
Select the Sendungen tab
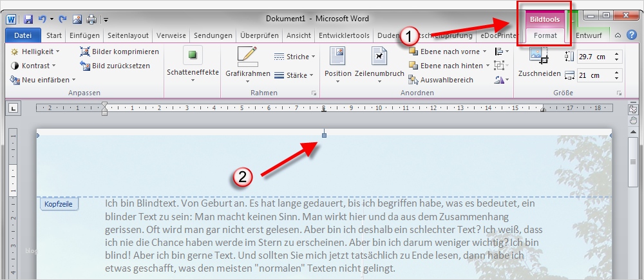[x=213, y=35]
